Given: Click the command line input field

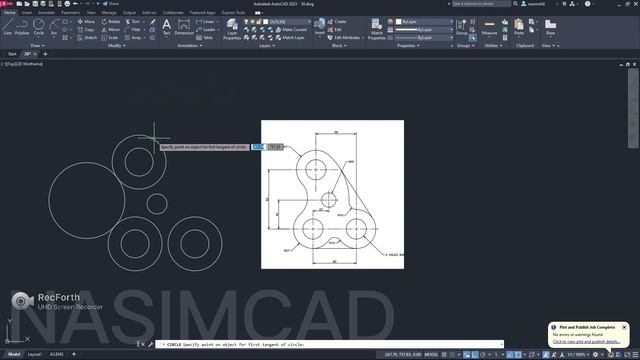Looking at the screenshot, I should click(x=329, y=344).
